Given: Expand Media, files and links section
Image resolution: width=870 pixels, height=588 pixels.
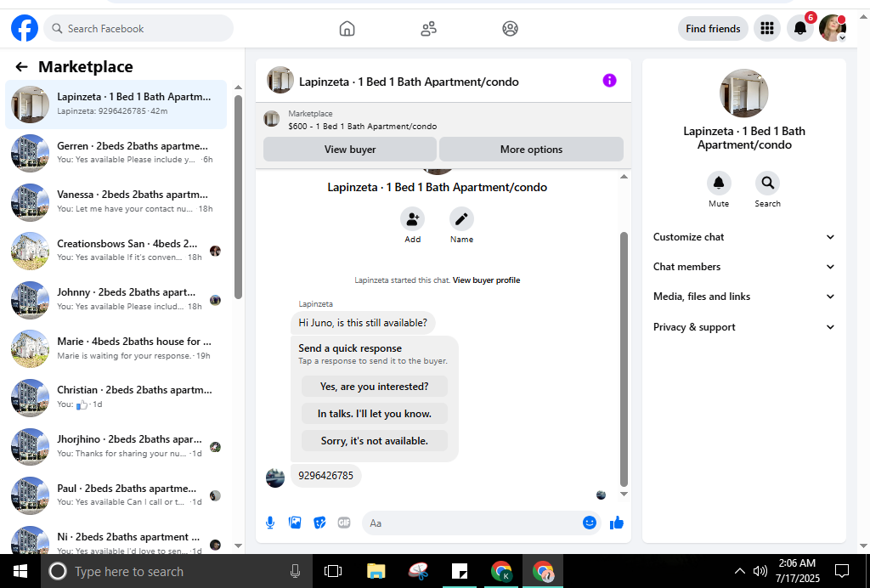Looking at the screenshot, I should pyautogui.click(x=743, y=297).
